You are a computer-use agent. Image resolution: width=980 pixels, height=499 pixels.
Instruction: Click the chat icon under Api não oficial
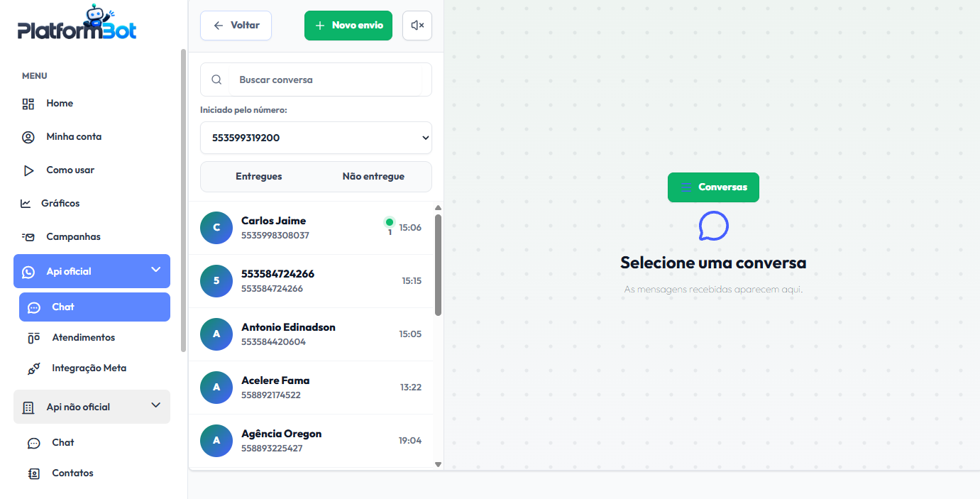34,443
